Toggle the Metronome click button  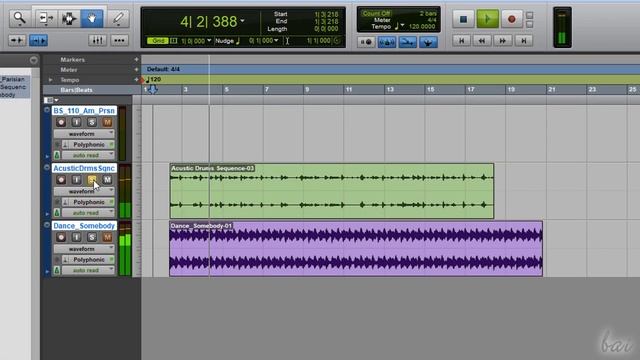coord(387,42)
